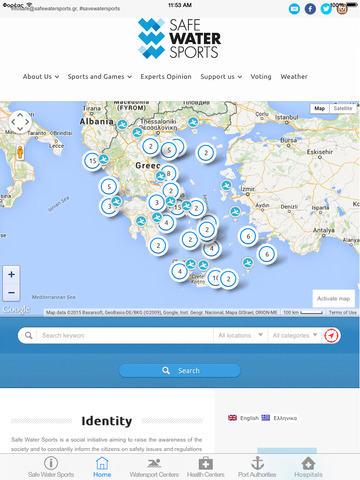360x480 pixels.
Task: Use the red locate-me compass icon
Action: pyautogui.click(x=331, y=335)
